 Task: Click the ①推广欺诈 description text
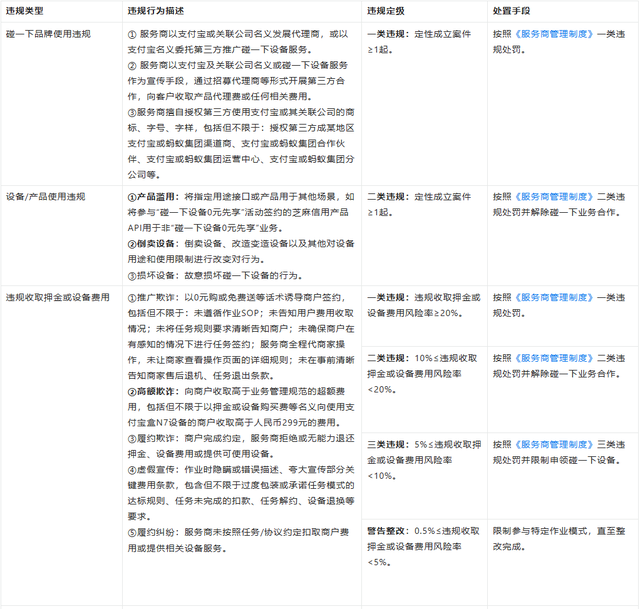coord(241,336)
